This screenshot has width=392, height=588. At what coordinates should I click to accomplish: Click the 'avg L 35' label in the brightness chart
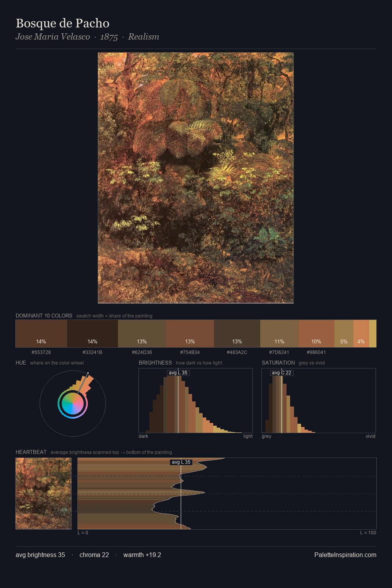[178, 373]
